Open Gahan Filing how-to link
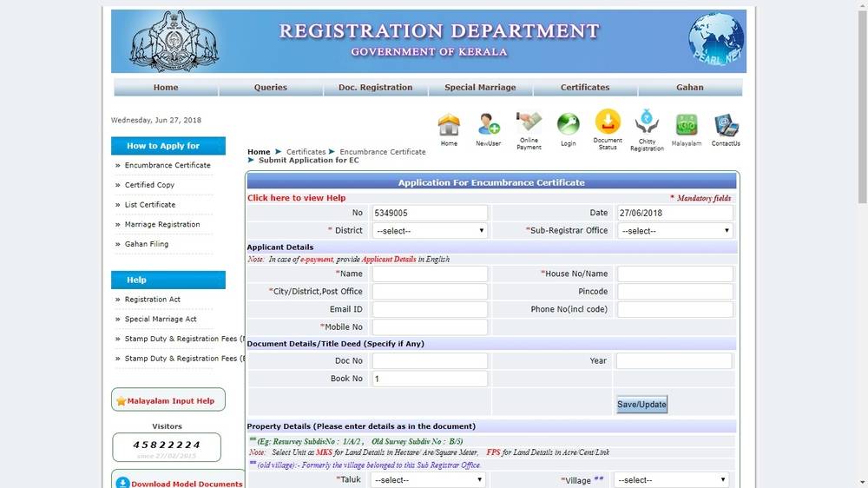This screenshot has width=868, height=488. 147,244
